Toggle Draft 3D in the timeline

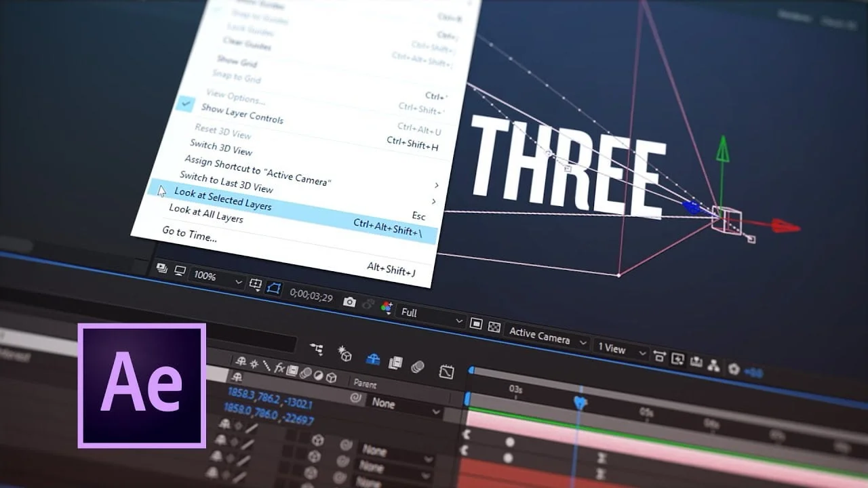point(344,353)
